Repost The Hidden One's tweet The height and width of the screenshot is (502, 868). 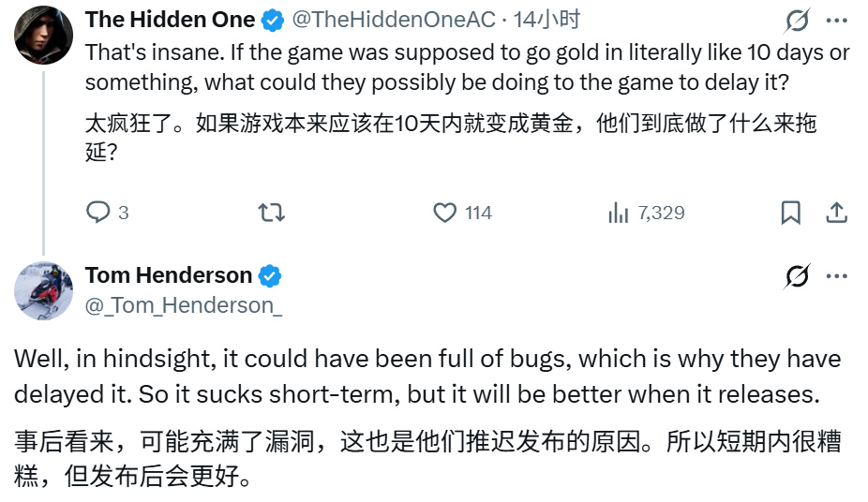pyautogui.click(x=271, y=214)
